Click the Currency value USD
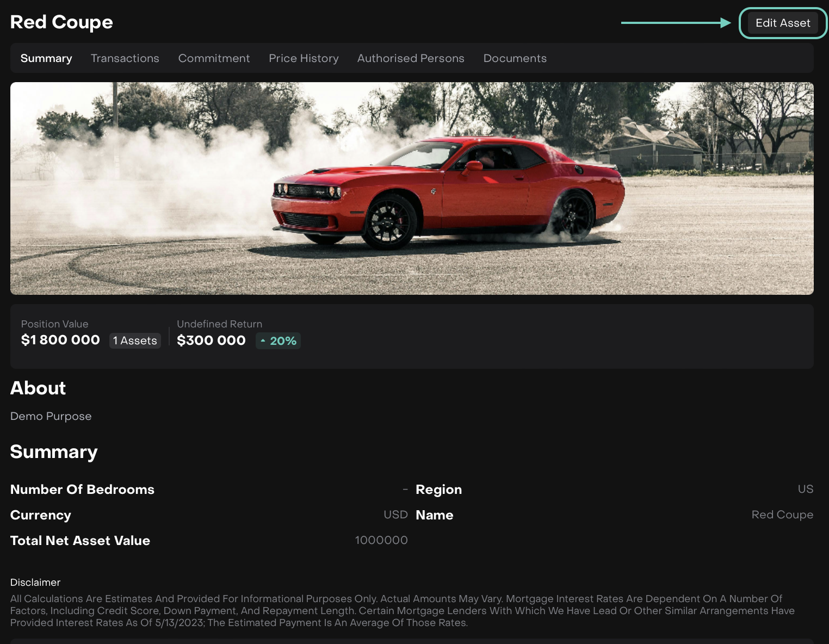 395,515
